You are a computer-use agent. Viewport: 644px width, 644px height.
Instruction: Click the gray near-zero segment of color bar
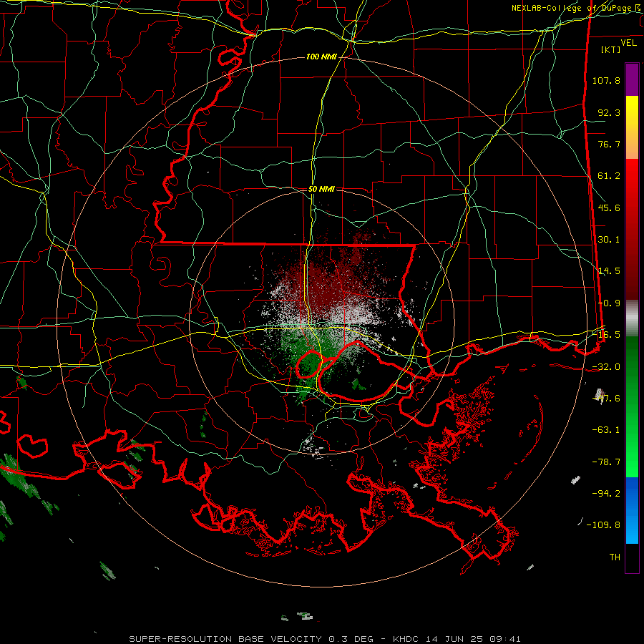(x=632, y=318)
